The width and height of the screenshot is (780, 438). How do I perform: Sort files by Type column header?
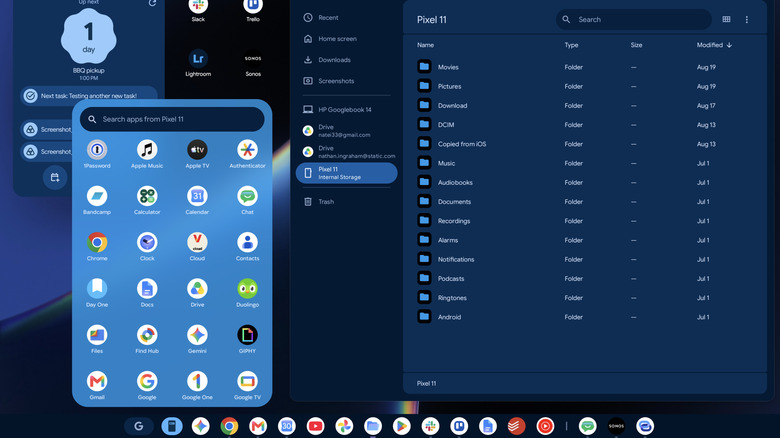click(x=571, y=45)
